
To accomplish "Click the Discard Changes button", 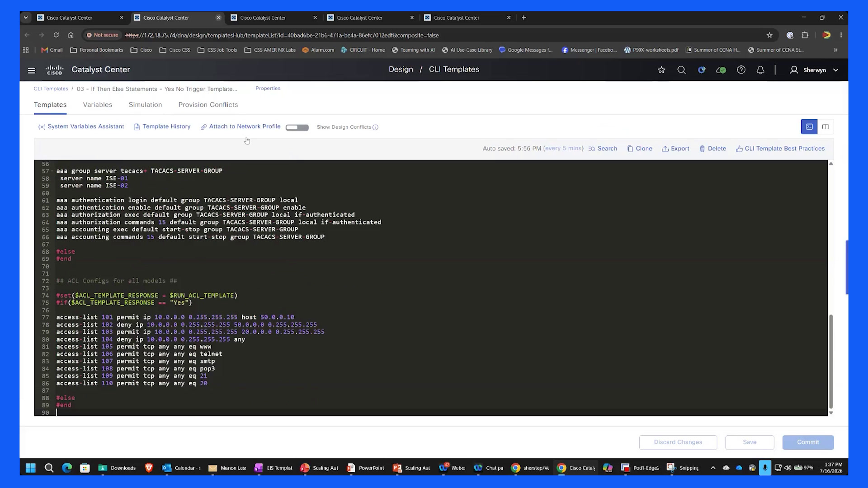I will [678, 442].
